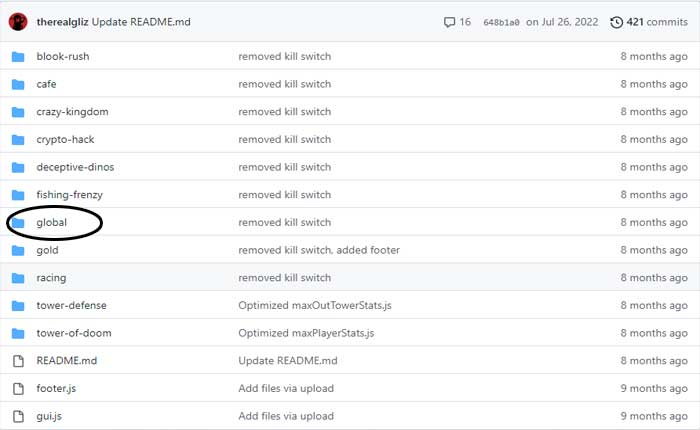
Task: View the 421 commits history
Action: click(656, 22)
